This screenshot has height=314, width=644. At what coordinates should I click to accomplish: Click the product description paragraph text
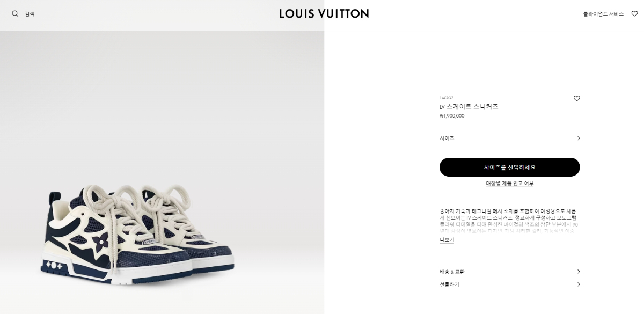[508, 221]
